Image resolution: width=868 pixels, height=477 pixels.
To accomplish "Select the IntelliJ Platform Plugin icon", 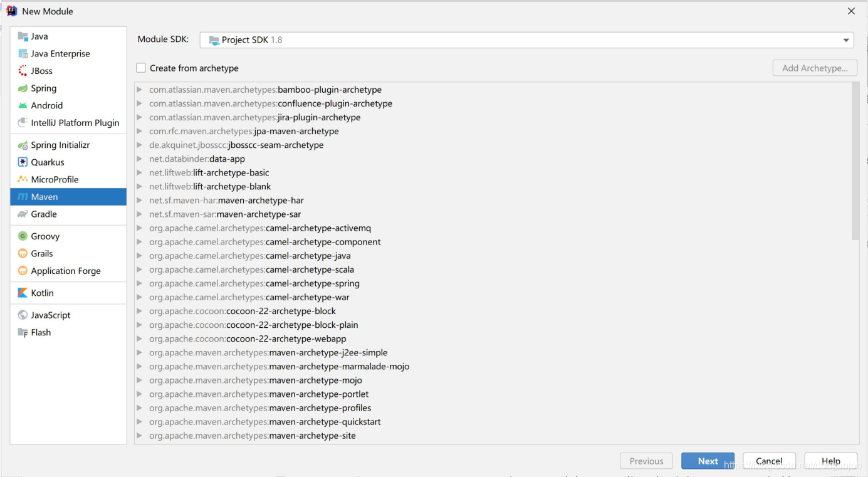I will click(x=23, y=123).
